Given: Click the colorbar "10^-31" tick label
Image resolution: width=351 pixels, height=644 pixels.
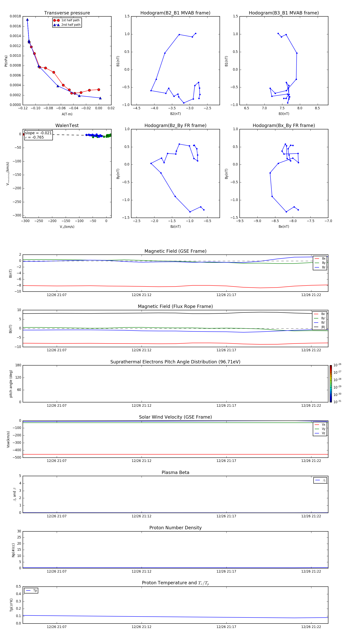Looking at the screenshot, I should tap(337, 402).
